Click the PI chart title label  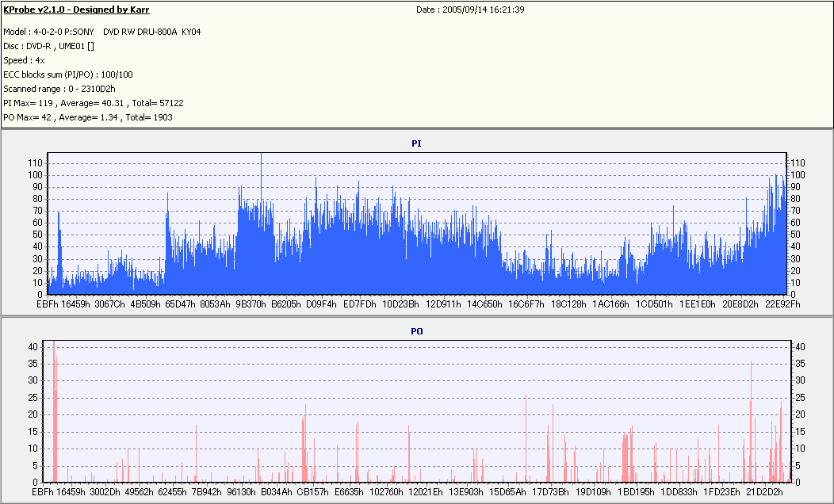416,143
